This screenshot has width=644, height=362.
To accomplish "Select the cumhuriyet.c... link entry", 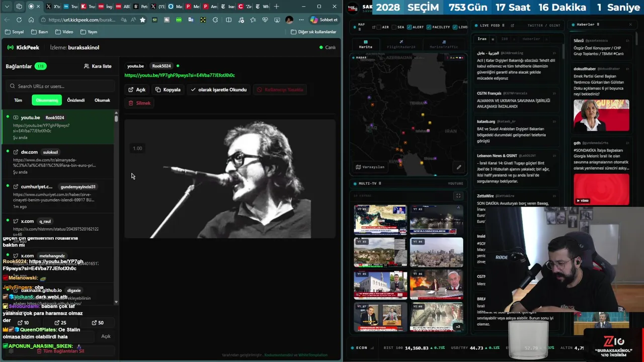I will pyautogui.click(x=58, y=197).
